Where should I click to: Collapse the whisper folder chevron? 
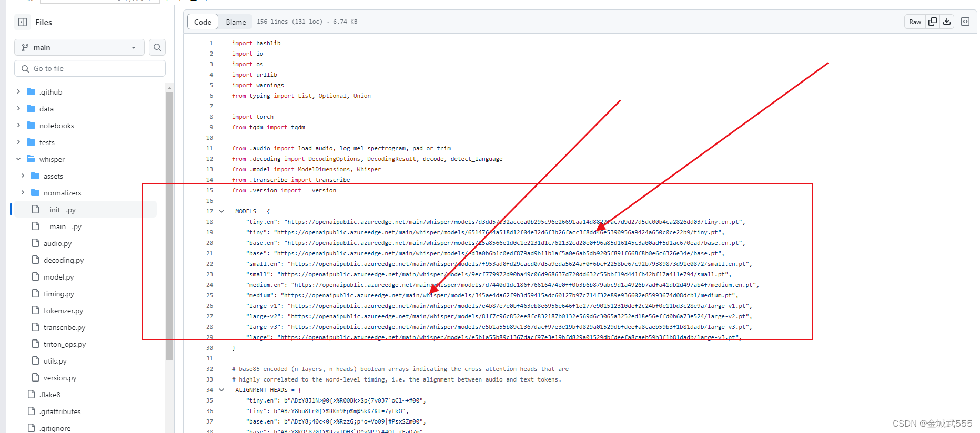point(18,159)
